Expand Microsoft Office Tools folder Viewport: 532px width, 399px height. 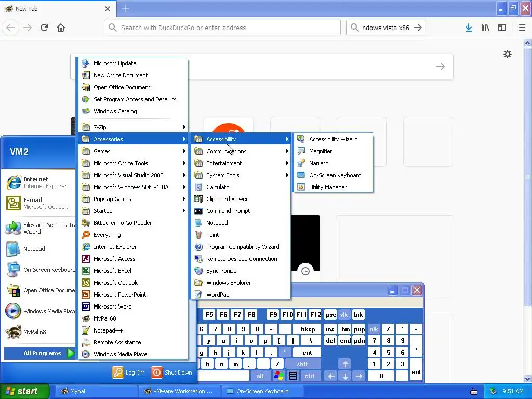click(x=133, y=163)
